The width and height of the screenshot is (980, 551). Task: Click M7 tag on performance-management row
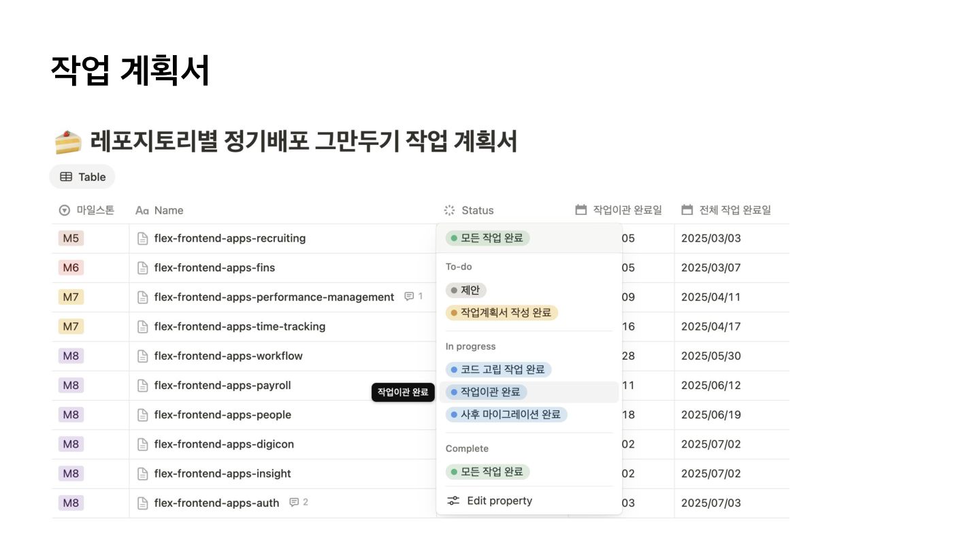[x=71, y=297]
